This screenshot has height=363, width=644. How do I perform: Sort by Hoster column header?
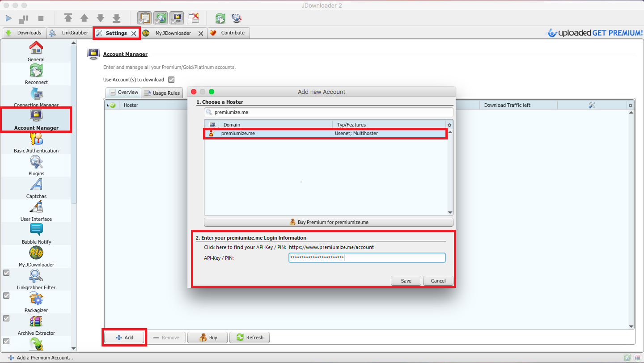(131, 105)
